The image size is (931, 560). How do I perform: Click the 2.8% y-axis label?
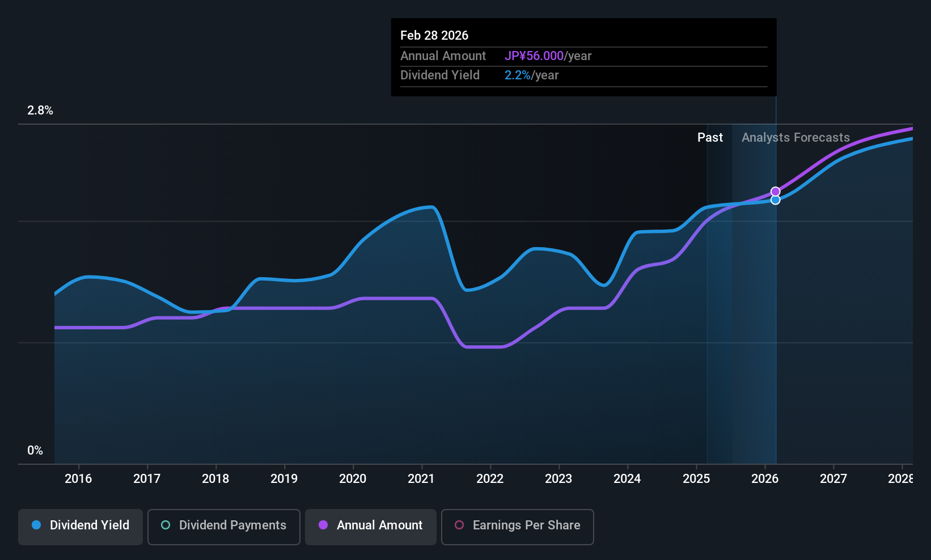point(40,111)
